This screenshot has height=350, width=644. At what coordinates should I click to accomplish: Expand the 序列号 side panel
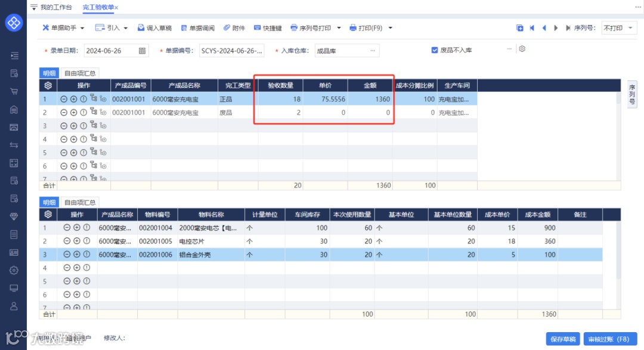click(632, 94)
